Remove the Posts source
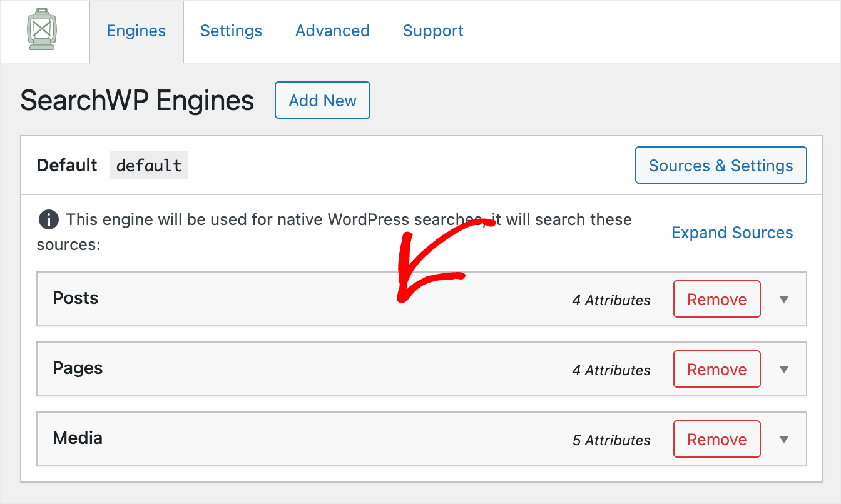Image resolution: width=841 pixels, height=504 pixels. click(717, 299)
